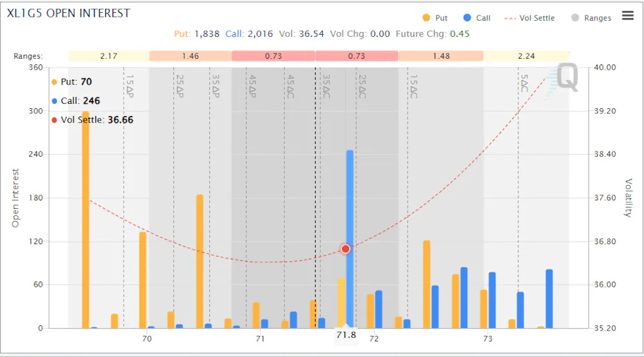644x357 pixels.
Task: Click the 2.24 range band
Action: pos(526,56)
